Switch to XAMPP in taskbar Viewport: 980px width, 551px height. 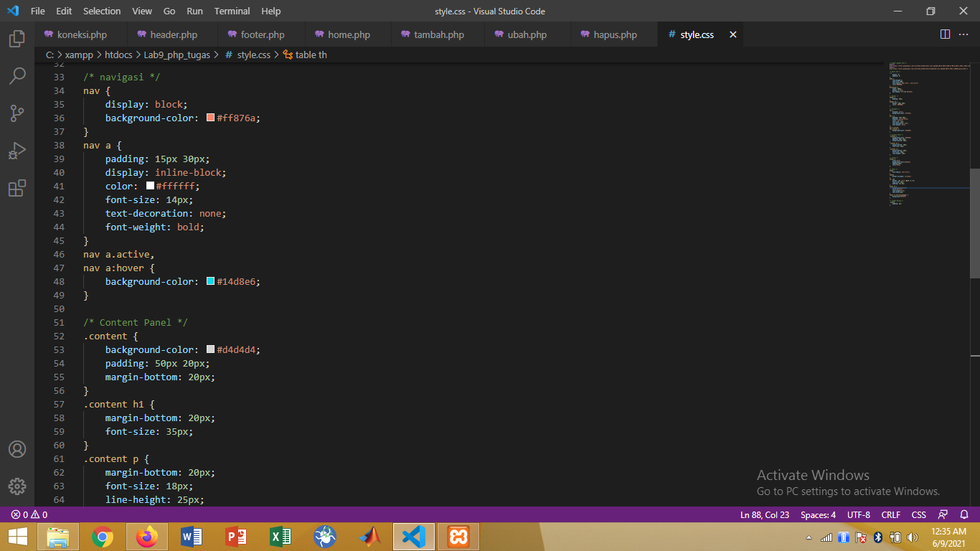click(x=458, y=537)
